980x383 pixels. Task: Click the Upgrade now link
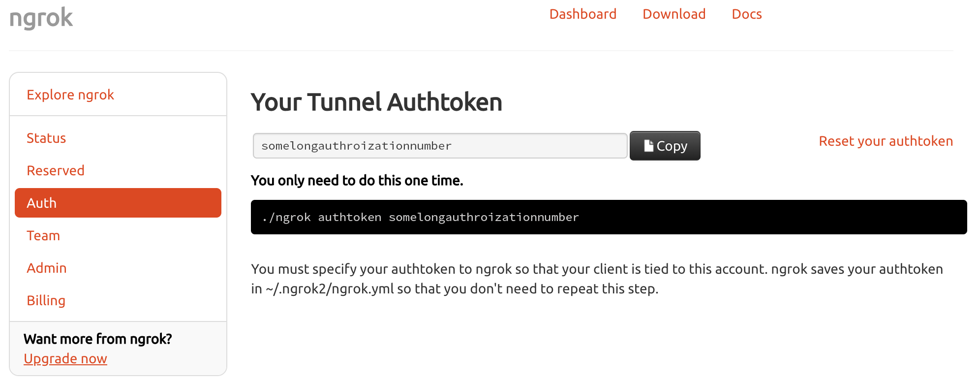pyautogui.click(x=65, y=359)
